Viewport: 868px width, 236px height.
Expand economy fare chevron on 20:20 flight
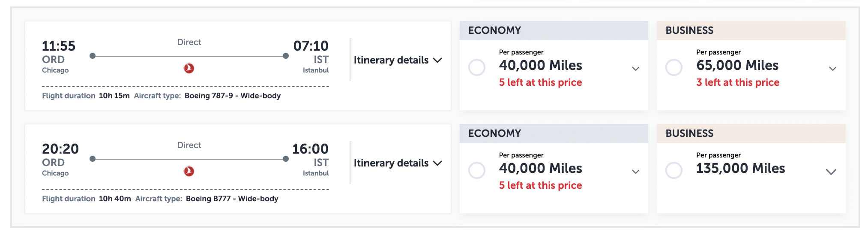636,172
